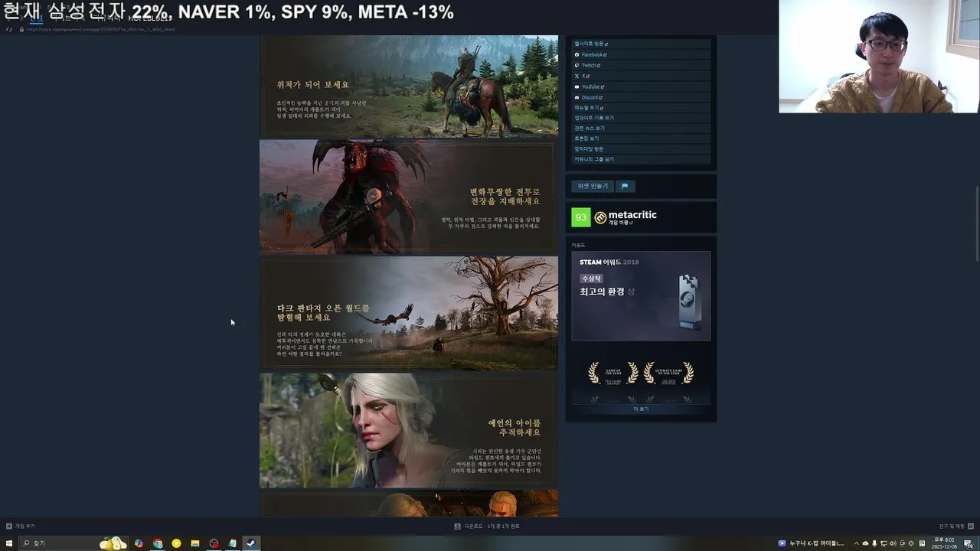Open the yellow circle app in taskbar
The height and width of the screenshot is (551, 980).
tap(176, 543)
